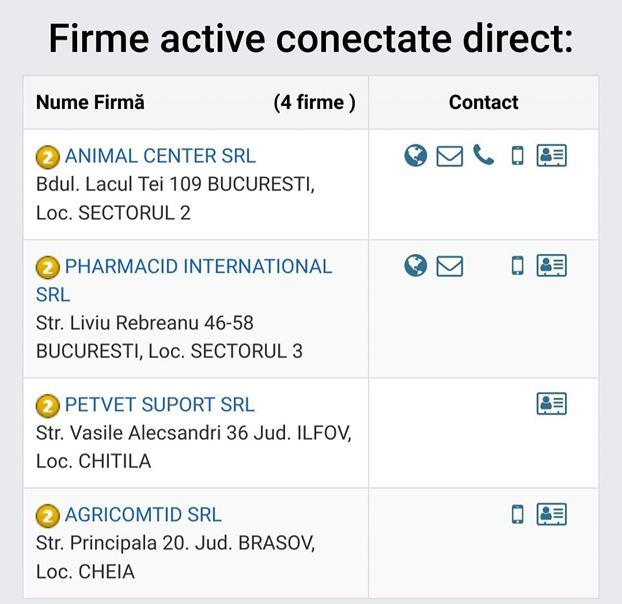Image resolution: width=622 pixels, height=604 pixels.
Task: Open PHARMACID INTERNATIONAL contact card icon
Action: tap(552, 265)
